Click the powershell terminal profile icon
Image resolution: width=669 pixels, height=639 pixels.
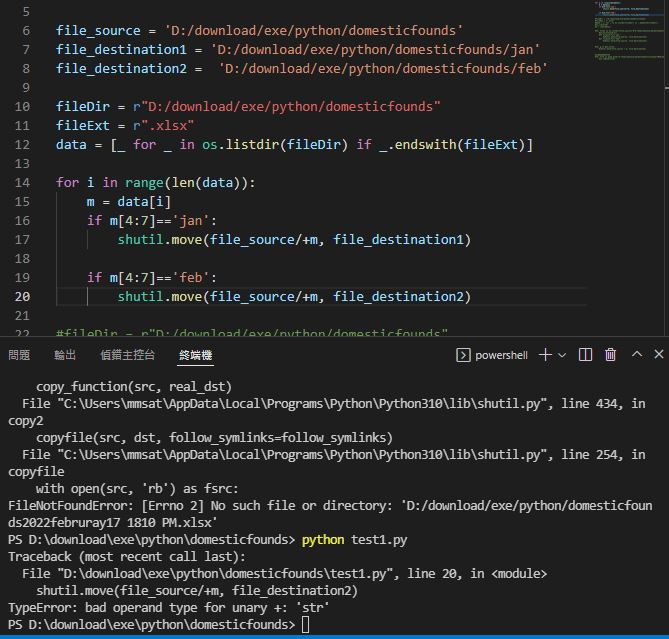pos(463,355)
